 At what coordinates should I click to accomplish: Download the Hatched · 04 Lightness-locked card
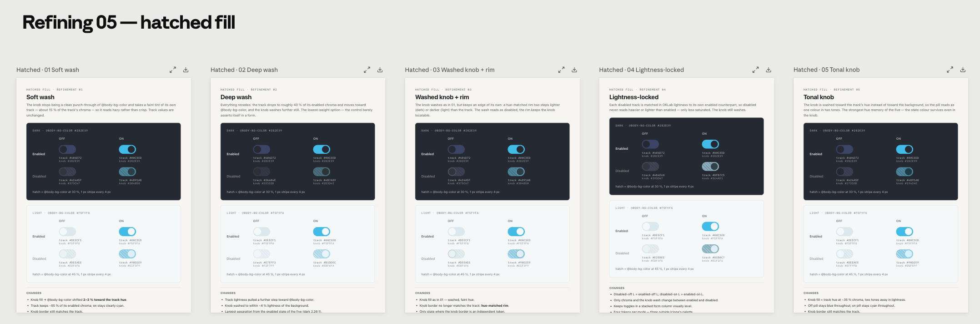coord(769,70)
